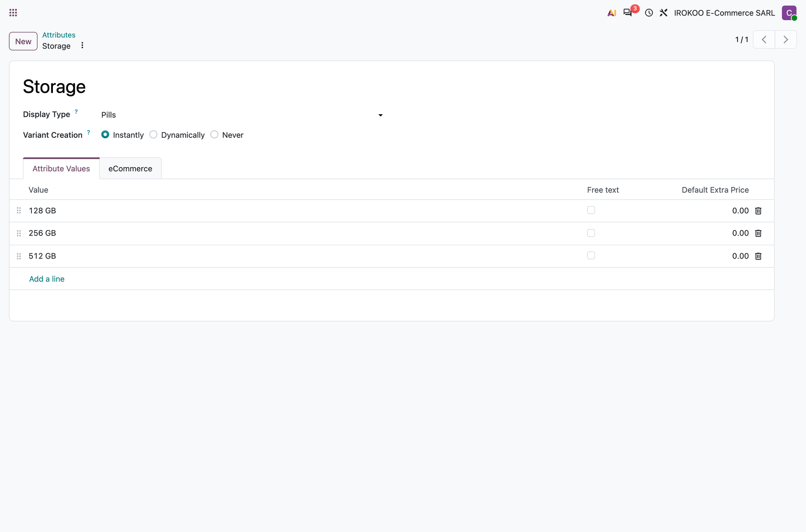Open the messages icon with badge 3
806x532 pixels.
click(x=628, y=13)
